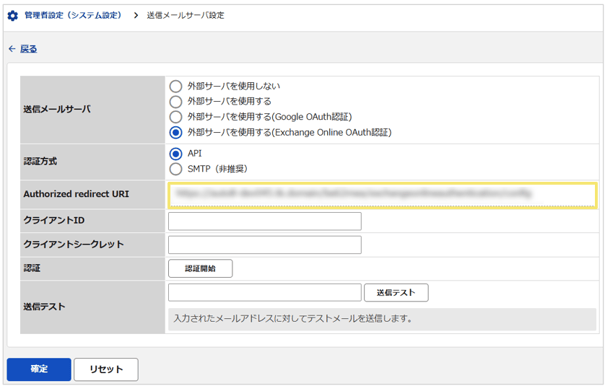Click the breadcrumb chevron separator
Image resolution: width=605 pixels, height=386 pixels.
[x=135, y=15]
